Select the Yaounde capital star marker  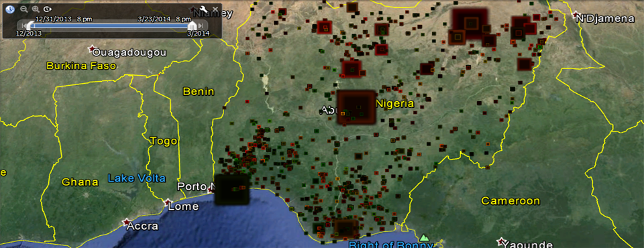click(500, 241)
